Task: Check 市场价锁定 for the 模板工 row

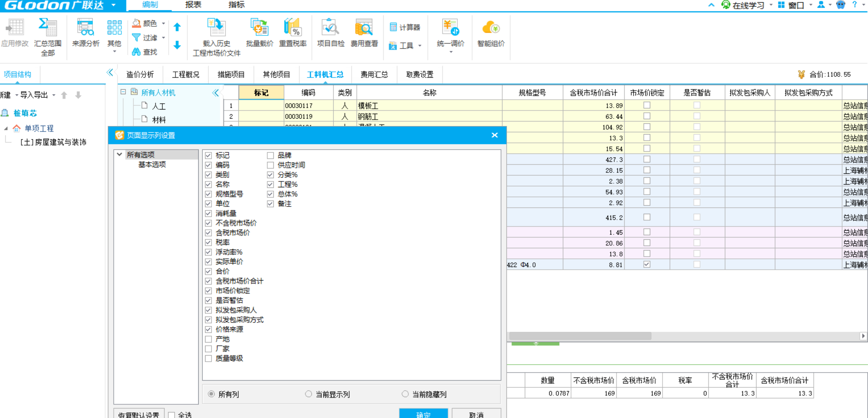Action: pos(647,105)
